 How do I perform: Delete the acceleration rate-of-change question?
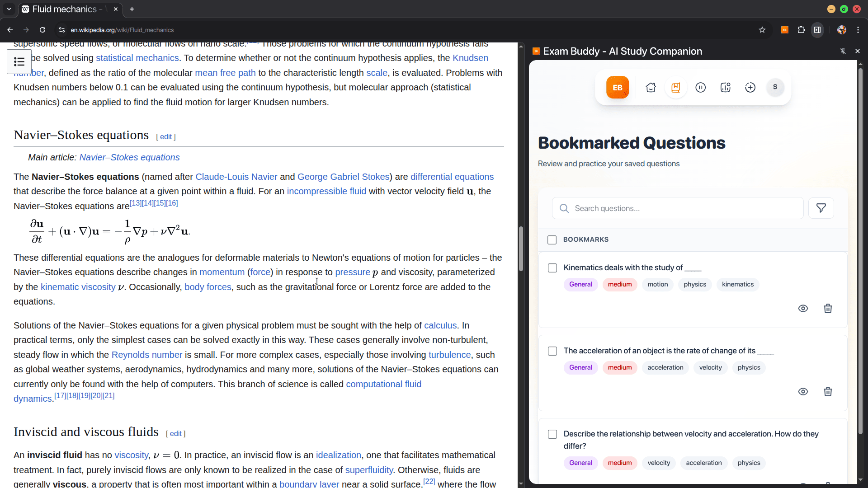(828, 392)
